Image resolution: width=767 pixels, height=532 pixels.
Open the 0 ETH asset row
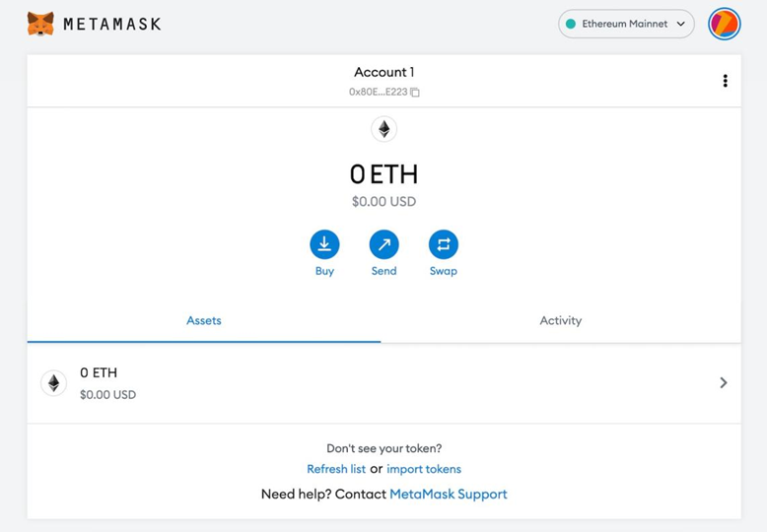point(383,383)
